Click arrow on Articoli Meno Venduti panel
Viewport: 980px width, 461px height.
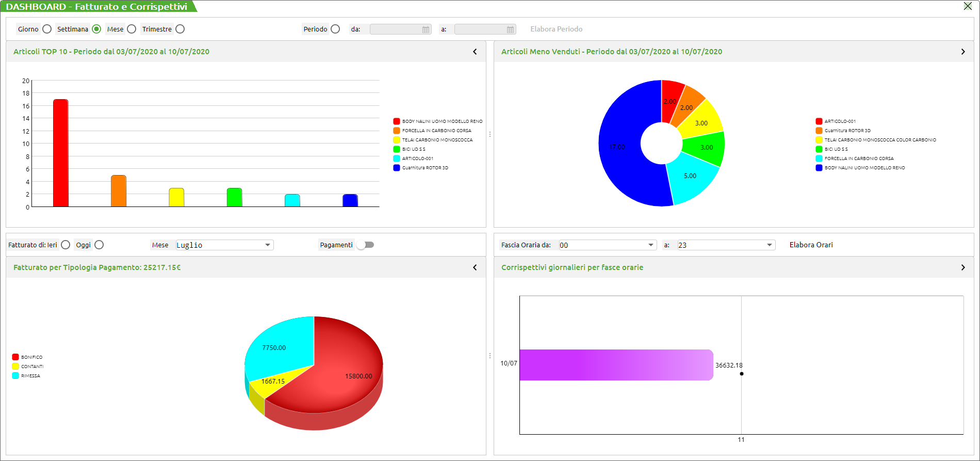(x=963, y=52)
